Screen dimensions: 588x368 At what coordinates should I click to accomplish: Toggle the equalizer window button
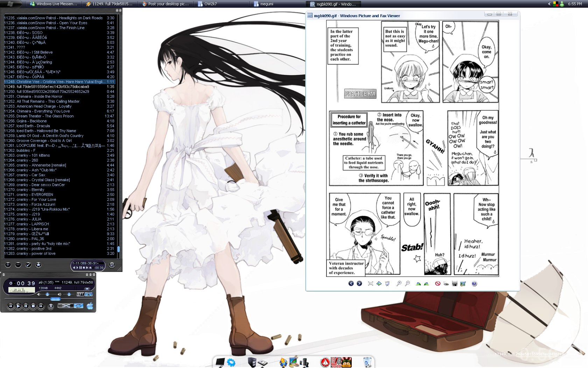[80, 294]
